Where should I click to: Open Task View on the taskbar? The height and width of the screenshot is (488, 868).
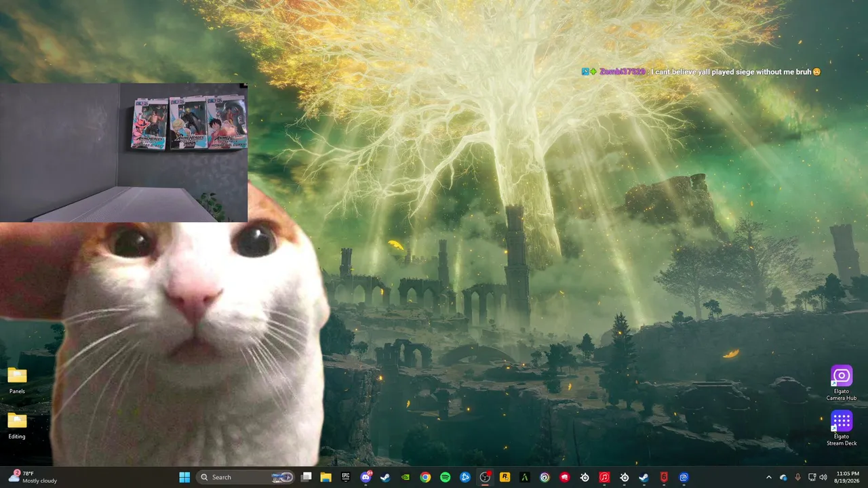[307, 477]
